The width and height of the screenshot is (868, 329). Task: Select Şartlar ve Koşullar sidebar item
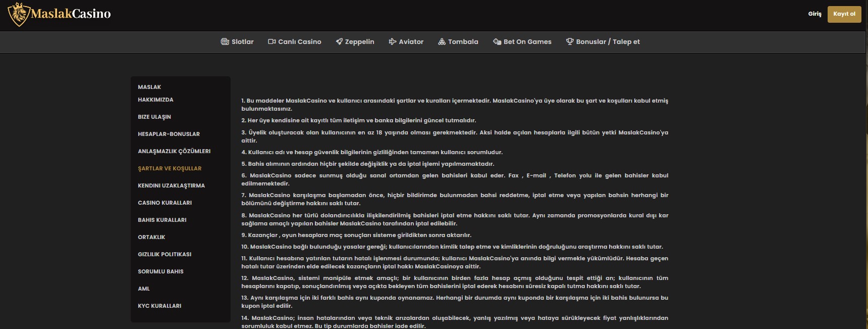(170, 168)
